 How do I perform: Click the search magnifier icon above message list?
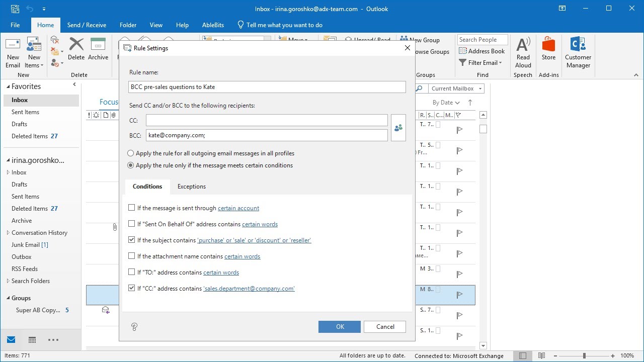click(420, 88)
